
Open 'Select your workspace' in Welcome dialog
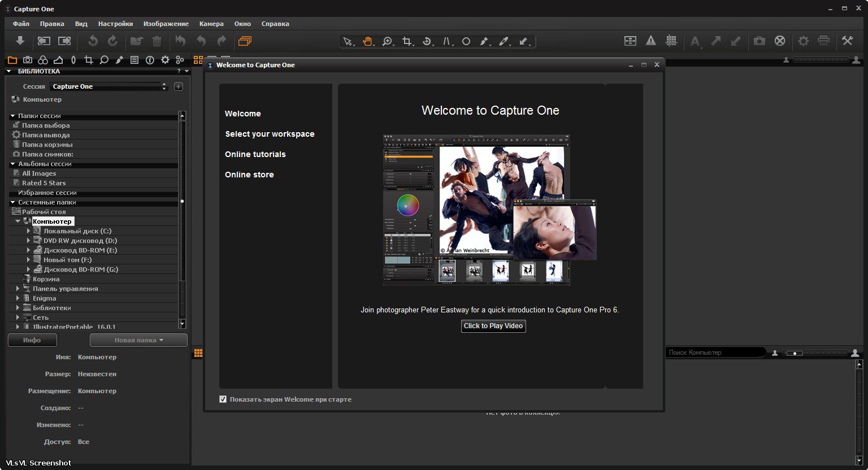[x=270, y=134]
